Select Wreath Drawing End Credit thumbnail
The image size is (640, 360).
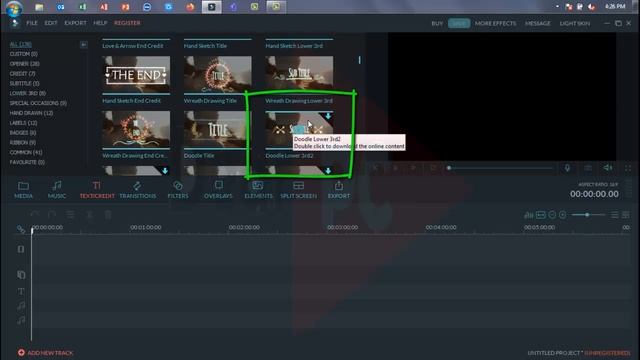click(x=136, y=129)
